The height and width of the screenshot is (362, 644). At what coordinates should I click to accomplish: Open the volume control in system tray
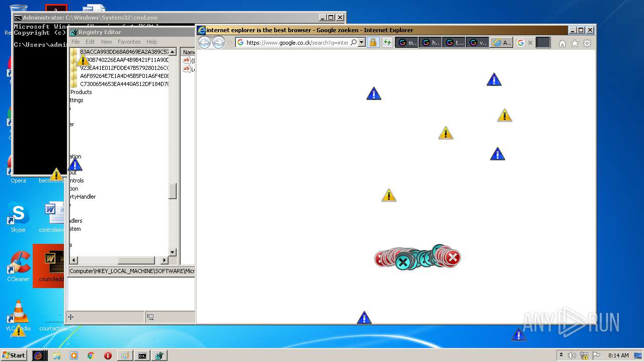(572, 355)
